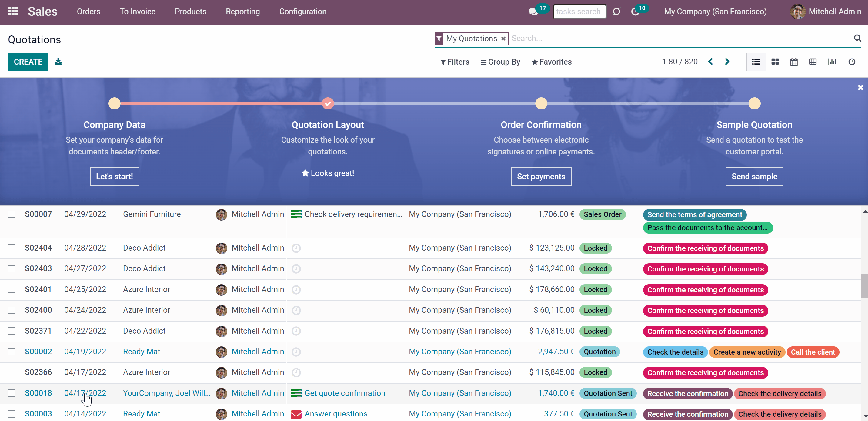
Task: Go to previous page of quotations
Action: (x=710, y=62)
